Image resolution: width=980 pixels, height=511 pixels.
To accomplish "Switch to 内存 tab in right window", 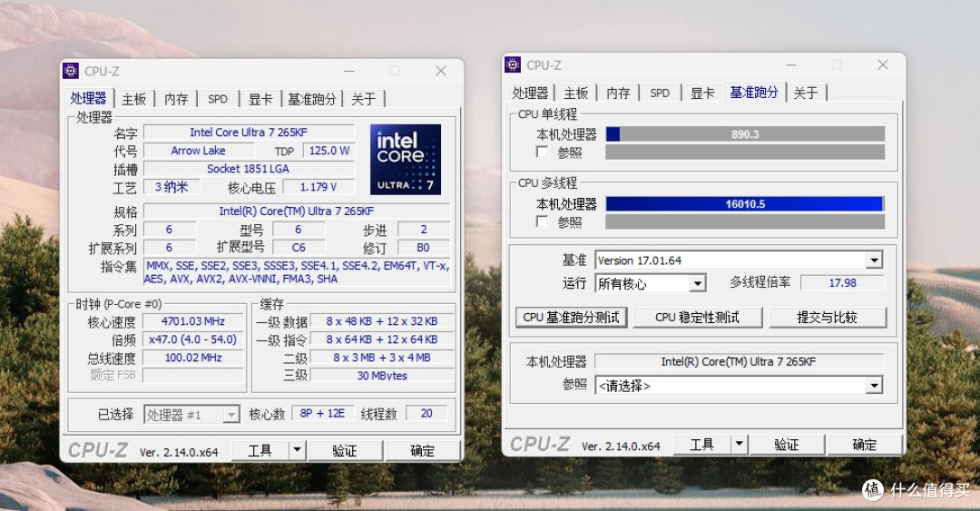I will click(618, 93).
